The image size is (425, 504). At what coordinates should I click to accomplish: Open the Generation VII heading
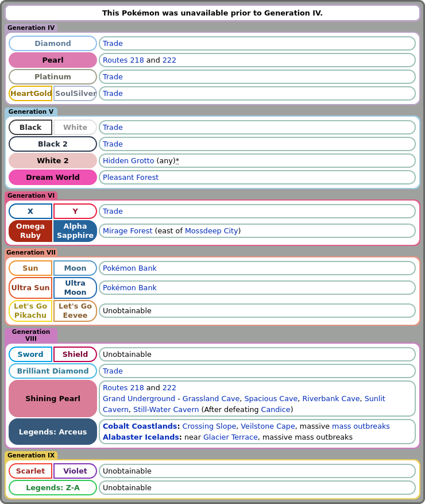tap(31, 252)
